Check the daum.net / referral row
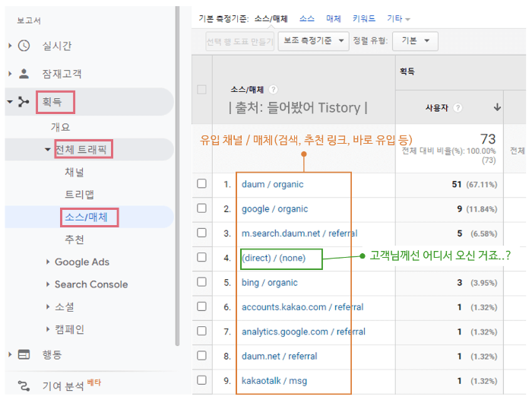The width and height of the screenshot is (532, 400). (x=201, y=356)
